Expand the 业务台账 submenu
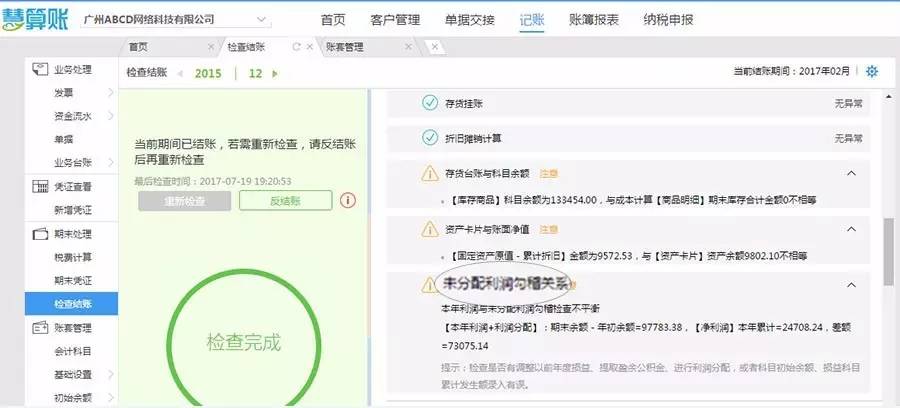900x408 pixels. (110, 162)
